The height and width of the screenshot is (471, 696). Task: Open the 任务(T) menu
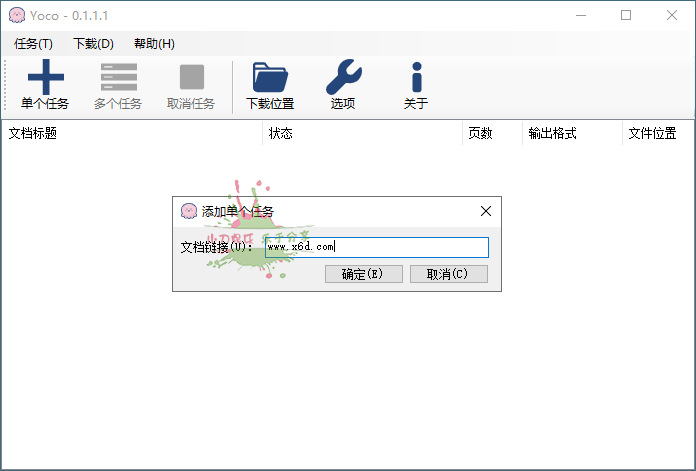coord(34,44)
